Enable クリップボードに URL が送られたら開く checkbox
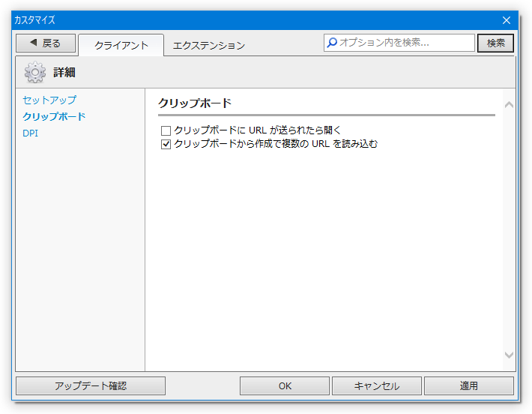 (x=166, y=130)
